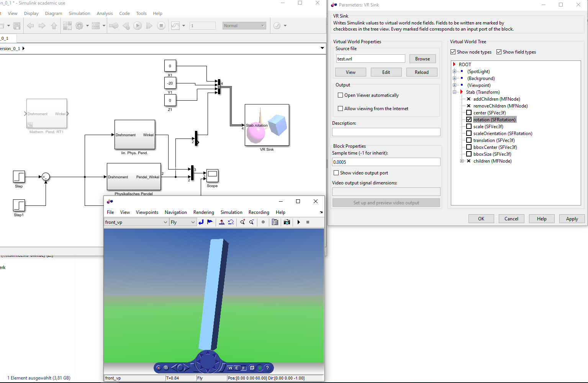The height and width of the screenshot is (383, 588).
Task: Uncheck the rotation (SFRotation) field
Action: (469, 120)
